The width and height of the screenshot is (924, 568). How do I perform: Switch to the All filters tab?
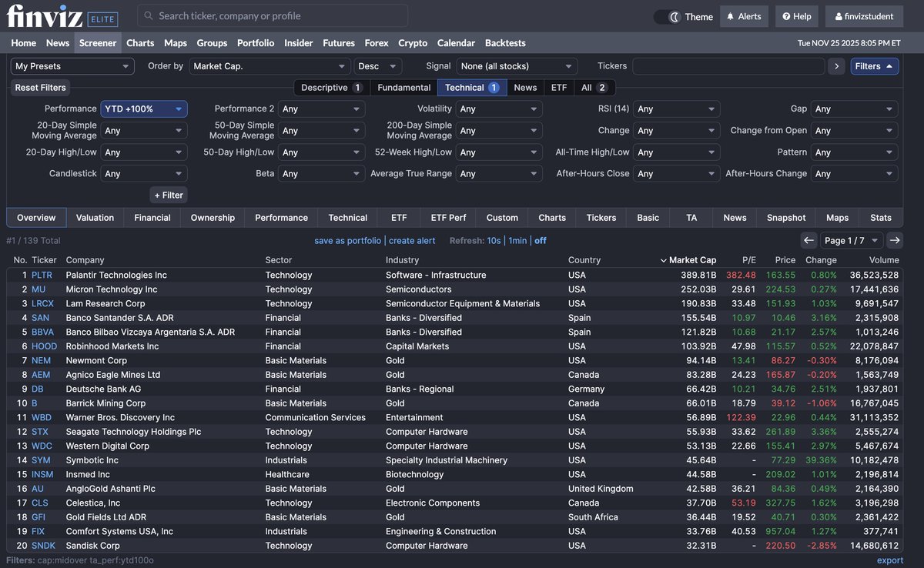coord(594,88)
